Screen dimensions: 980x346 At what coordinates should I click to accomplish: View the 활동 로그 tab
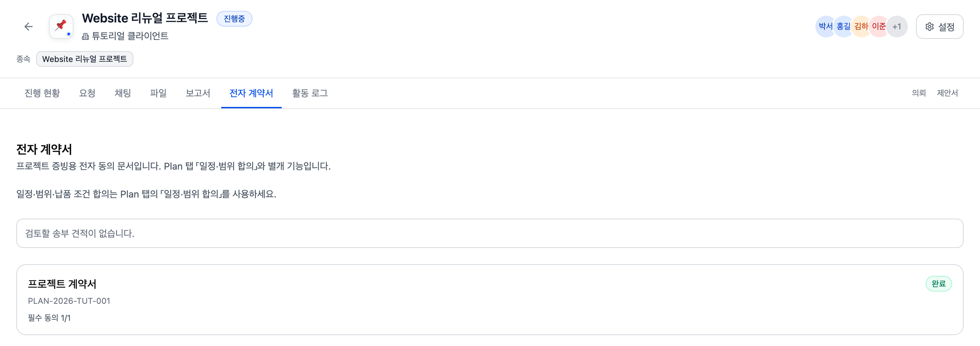[310, 93]
